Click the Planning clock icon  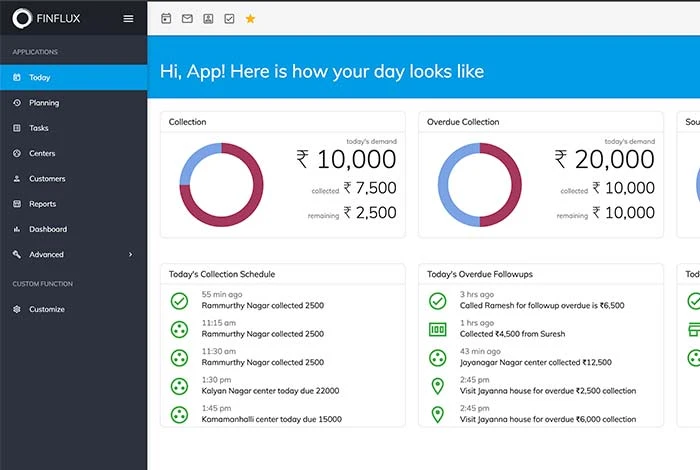tap(17, 103)
